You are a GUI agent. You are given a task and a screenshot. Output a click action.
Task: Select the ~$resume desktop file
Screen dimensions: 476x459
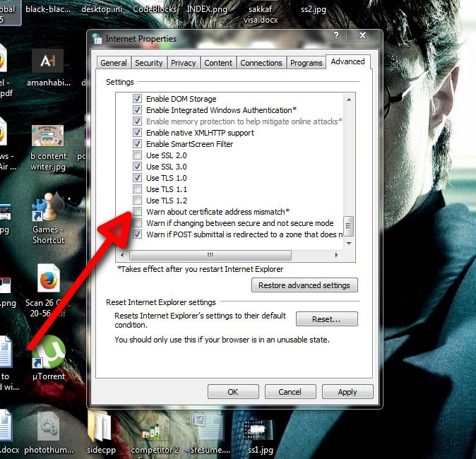pos(208,426)
